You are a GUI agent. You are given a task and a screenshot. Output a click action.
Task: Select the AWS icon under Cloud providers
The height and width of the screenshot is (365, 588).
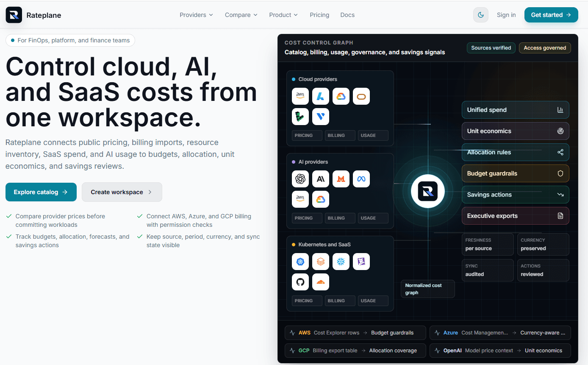[x=300, y=96]
